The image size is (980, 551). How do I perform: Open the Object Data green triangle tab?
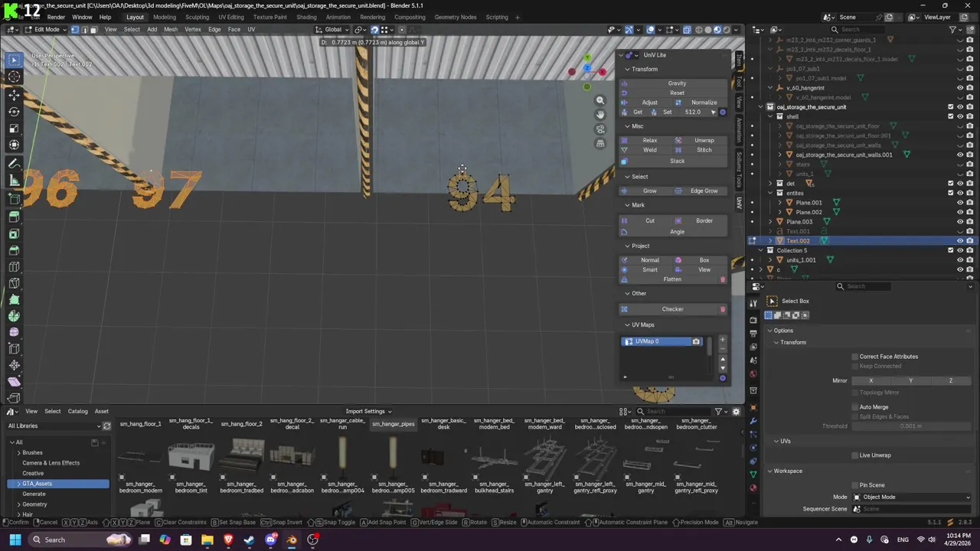click(x=753, y=474)
